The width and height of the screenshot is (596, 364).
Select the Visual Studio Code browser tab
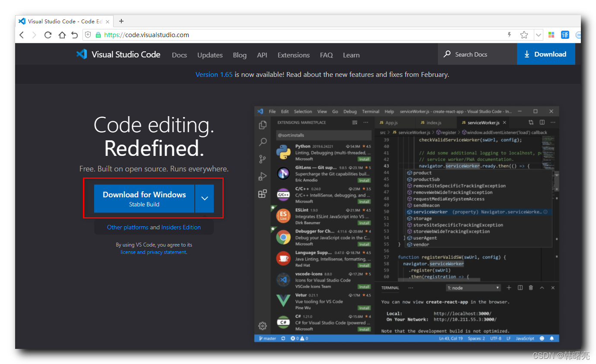coord(64,21)
